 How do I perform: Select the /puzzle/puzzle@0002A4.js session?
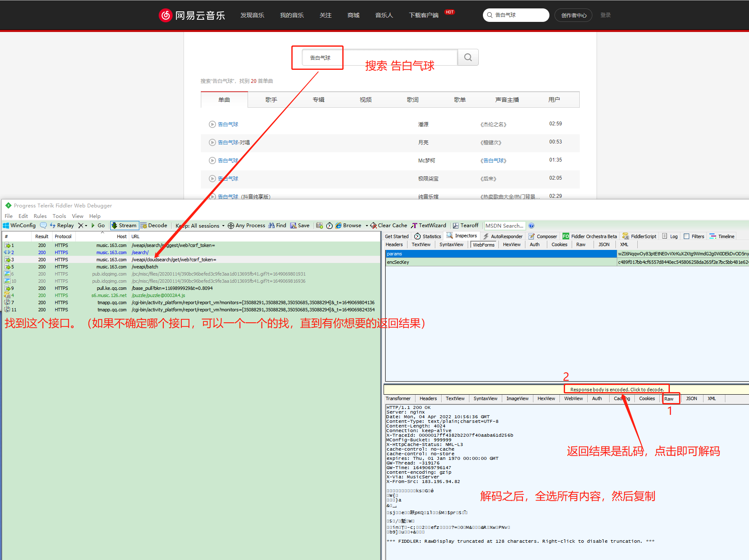pyautogui.click(x=191, y=295)
